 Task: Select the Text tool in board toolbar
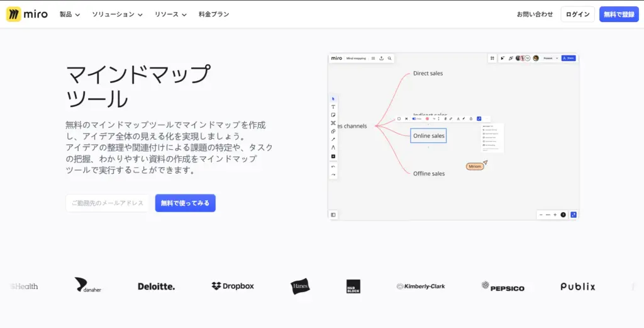pyautogui.click(x=333, y=107)
